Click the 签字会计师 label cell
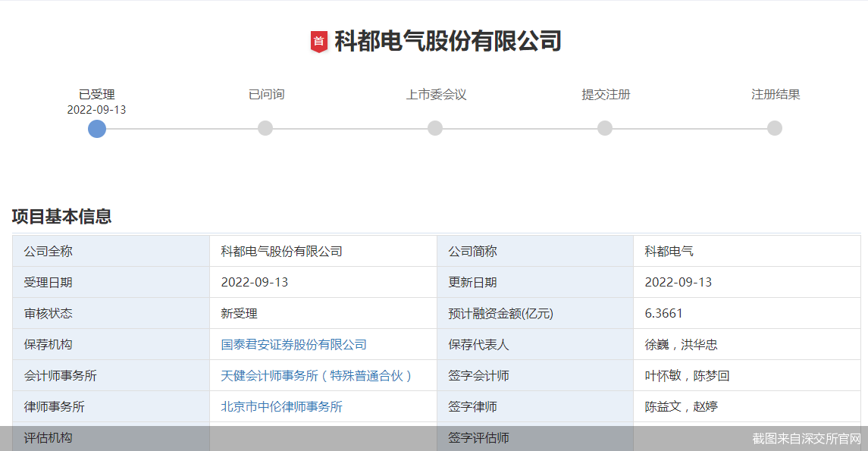The image size is (868, 451). click(535, 375)
